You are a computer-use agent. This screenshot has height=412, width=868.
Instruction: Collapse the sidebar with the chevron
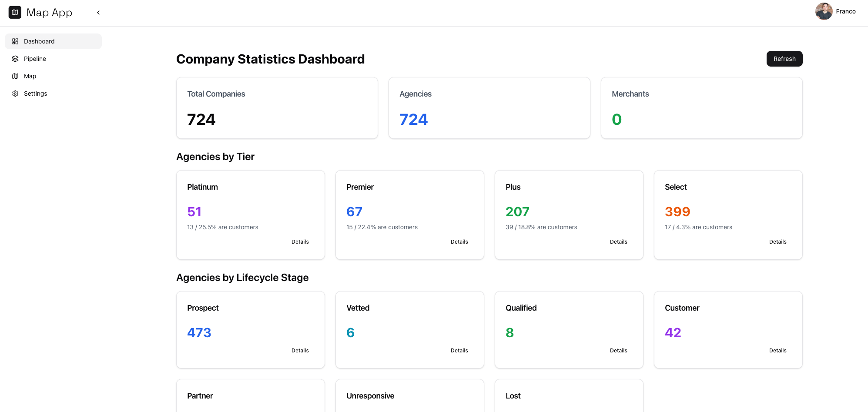click(98, 13)
